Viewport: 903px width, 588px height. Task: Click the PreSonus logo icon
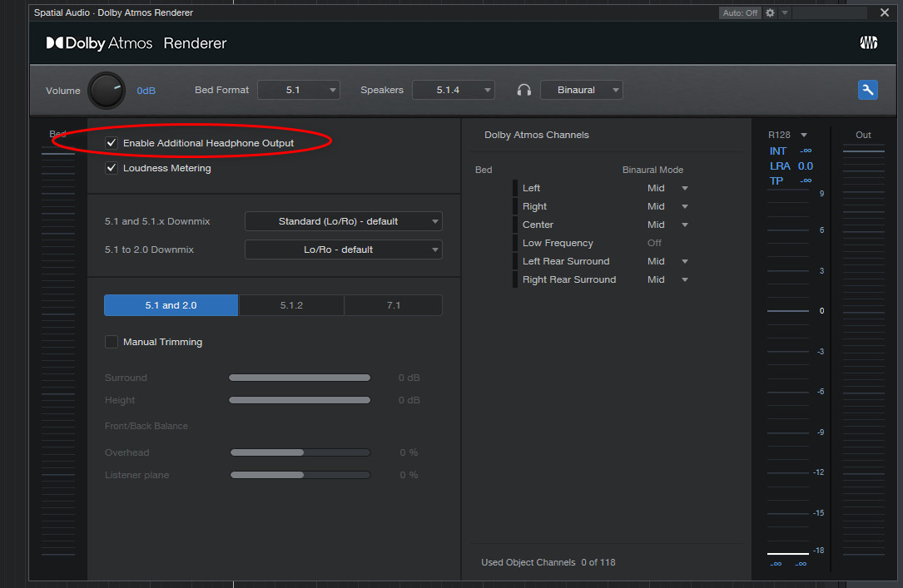(868, 42)
